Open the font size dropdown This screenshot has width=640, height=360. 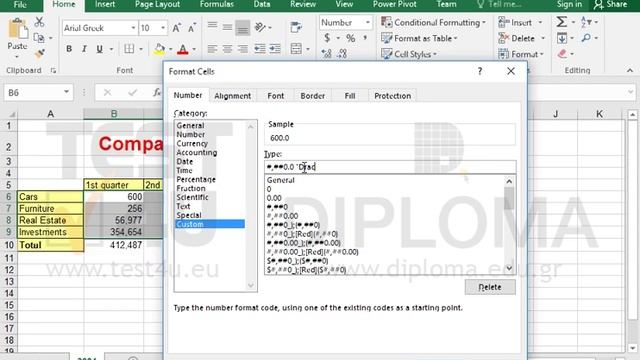point(163,28)
